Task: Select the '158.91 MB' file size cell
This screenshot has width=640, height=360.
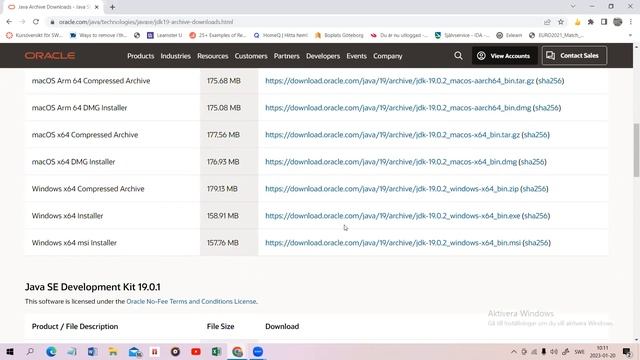Action: point(223,216)
